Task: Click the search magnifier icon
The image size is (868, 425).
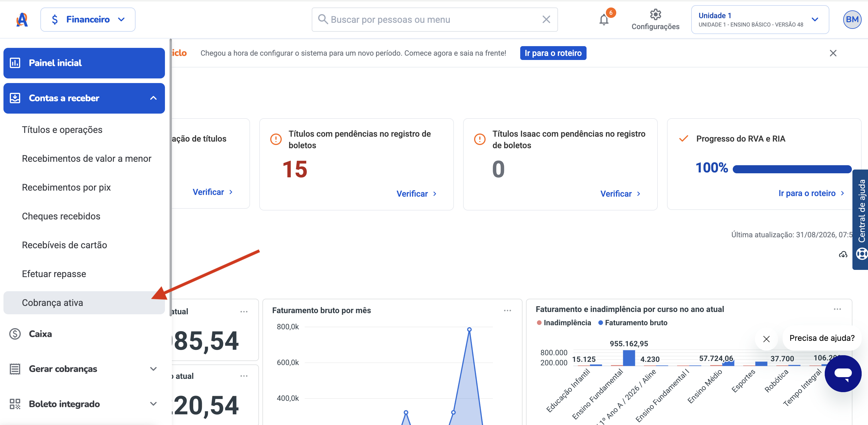Action: (323, 19)
